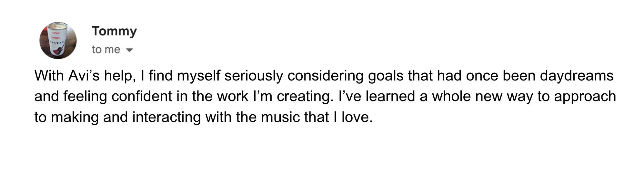Click the word 'feeling' in second line
The image size is (644, 170).
point(85,97)
